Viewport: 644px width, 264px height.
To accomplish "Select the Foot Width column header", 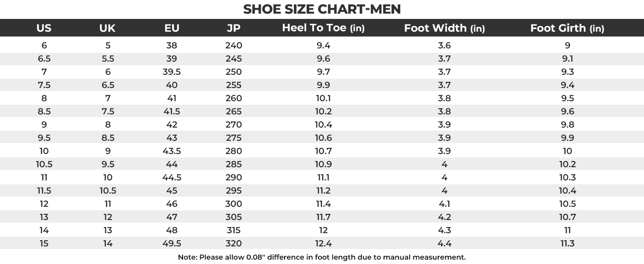I will point(444,28).
